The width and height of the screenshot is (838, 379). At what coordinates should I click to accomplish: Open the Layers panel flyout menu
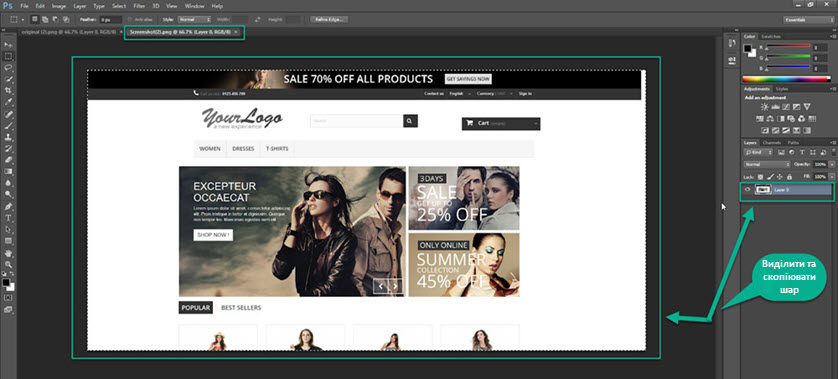click(833, 143)
